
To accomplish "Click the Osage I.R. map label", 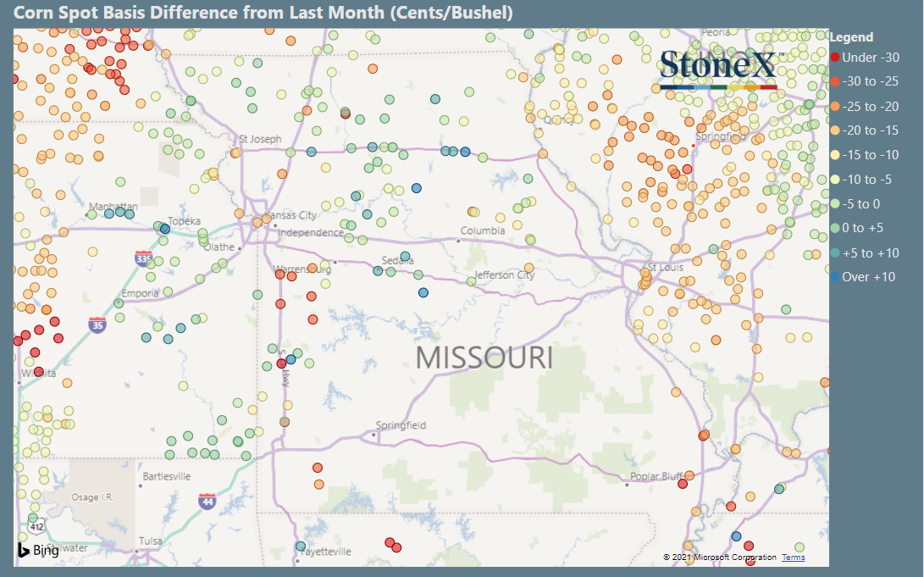I will tap(92, 497).
